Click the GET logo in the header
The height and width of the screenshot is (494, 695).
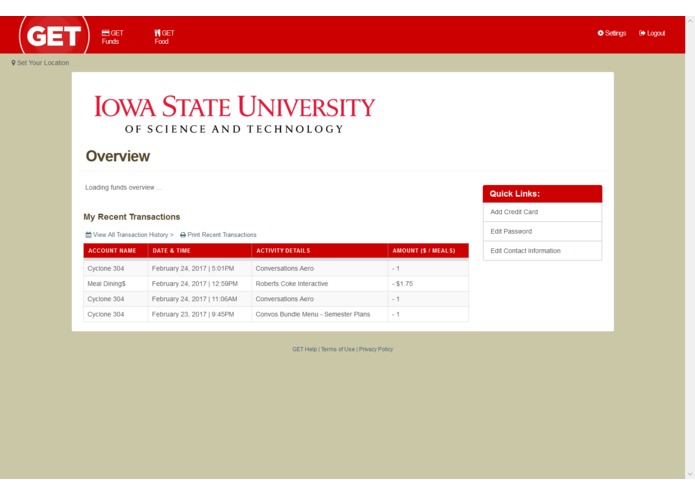[54, 35]
